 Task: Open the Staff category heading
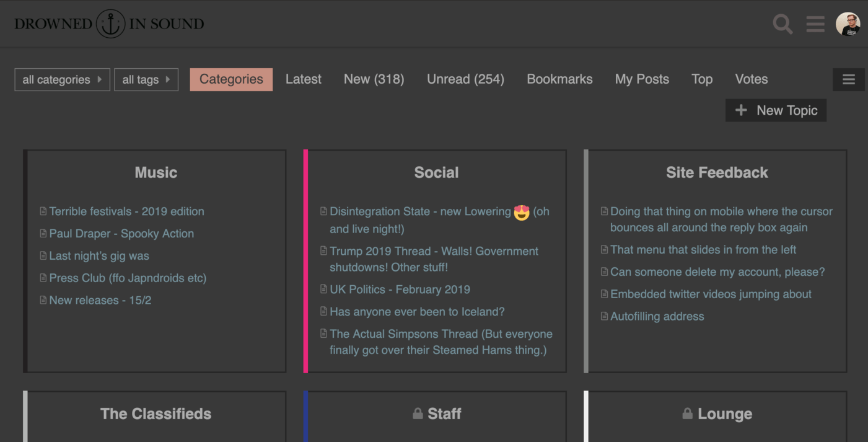[x=444, y=413]
